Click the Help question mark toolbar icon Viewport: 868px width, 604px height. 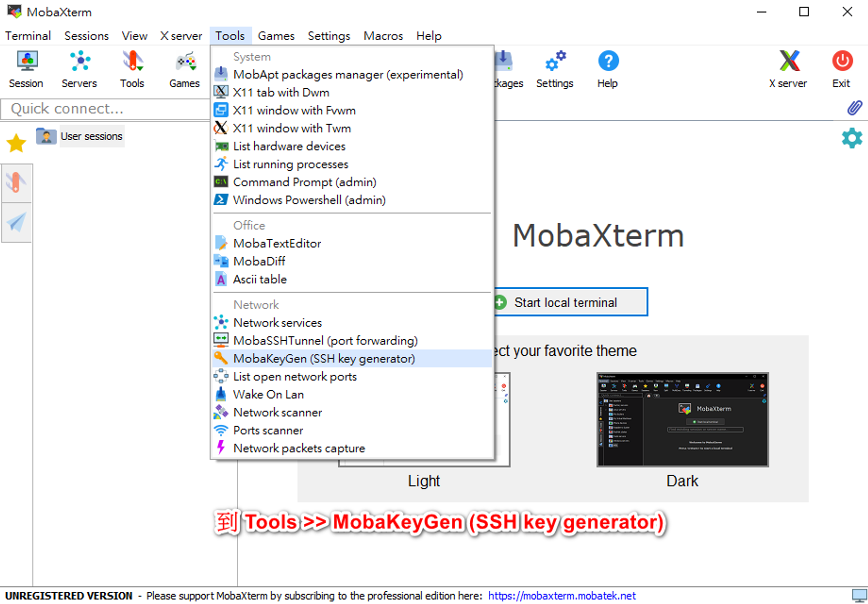608,69
